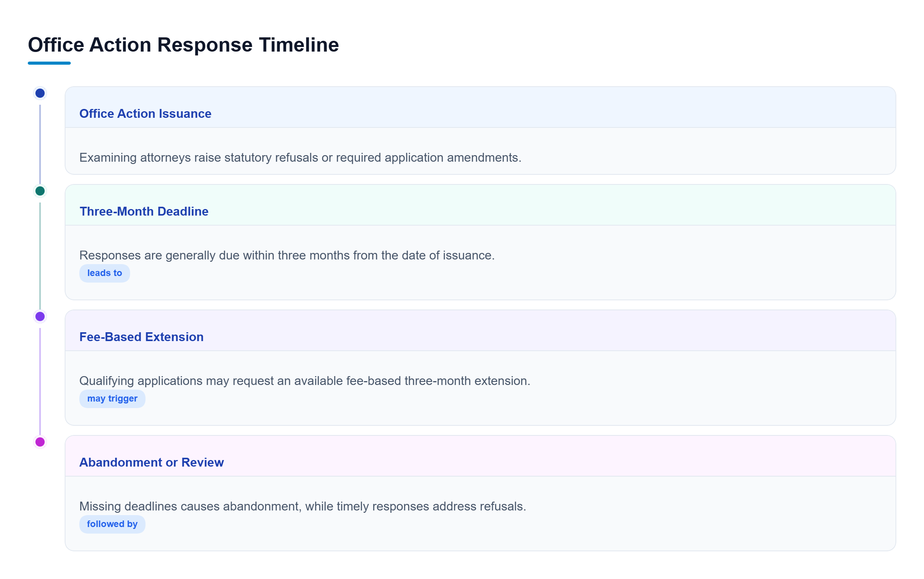This screenshot has height=579, width=924.
Task: Select the 'Abandonment or Review' heading
Action: [151, 462]
